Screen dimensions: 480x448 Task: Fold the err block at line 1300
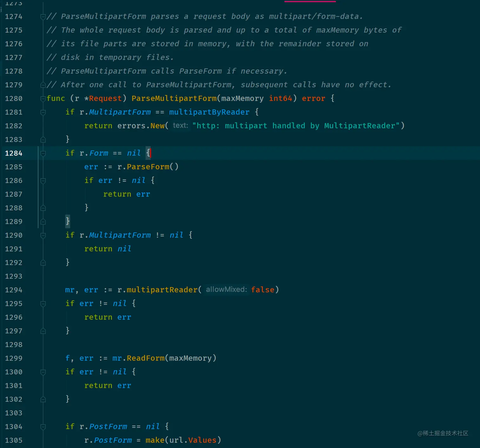43,372
